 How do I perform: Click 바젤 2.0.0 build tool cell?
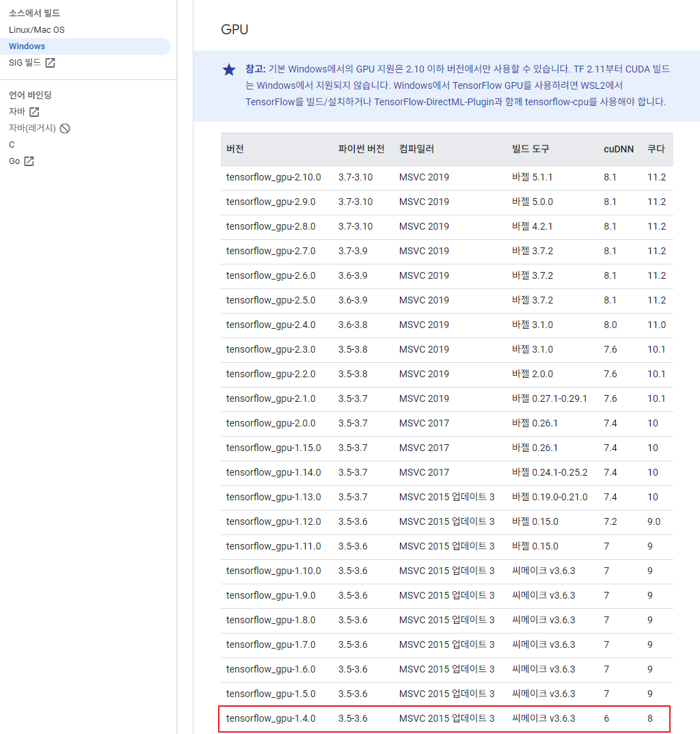(533, 374)
